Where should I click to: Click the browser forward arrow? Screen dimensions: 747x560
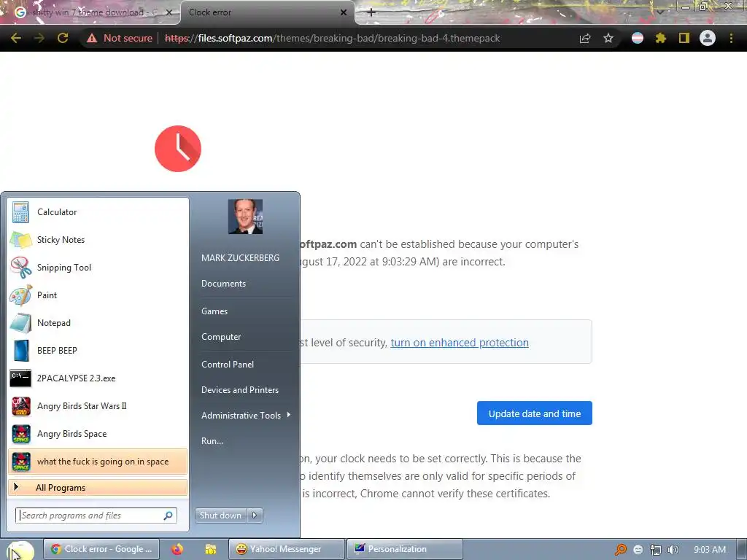pos(39,38)
